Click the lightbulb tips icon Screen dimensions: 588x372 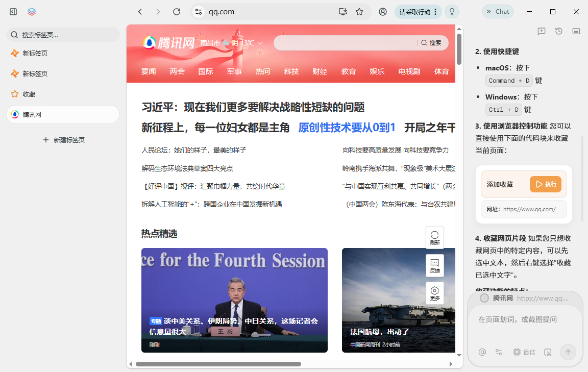tap(452, 12)
